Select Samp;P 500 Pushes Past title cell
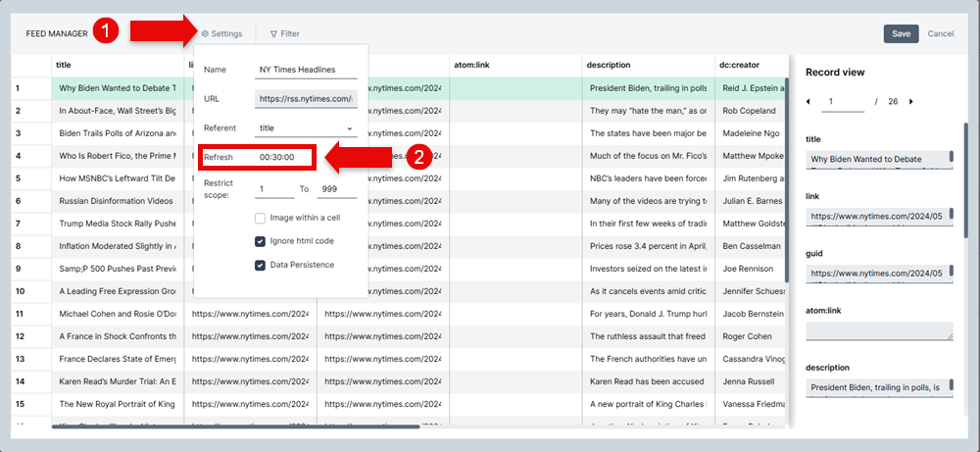 tap(118, 269)
